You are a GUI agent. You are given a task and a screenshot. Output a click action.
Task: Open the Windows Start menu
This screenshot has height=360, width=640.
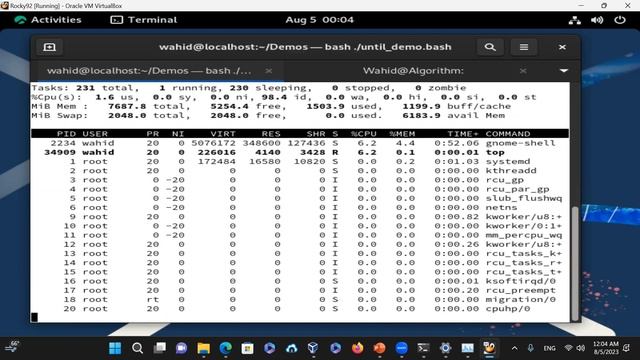point(115,348)
